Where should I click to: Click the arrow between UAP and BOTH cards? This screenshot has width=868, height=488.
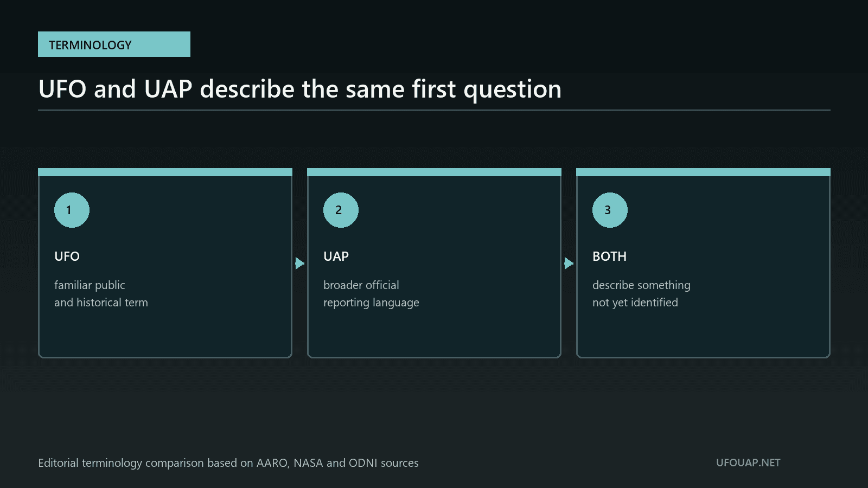pos(569,263)
